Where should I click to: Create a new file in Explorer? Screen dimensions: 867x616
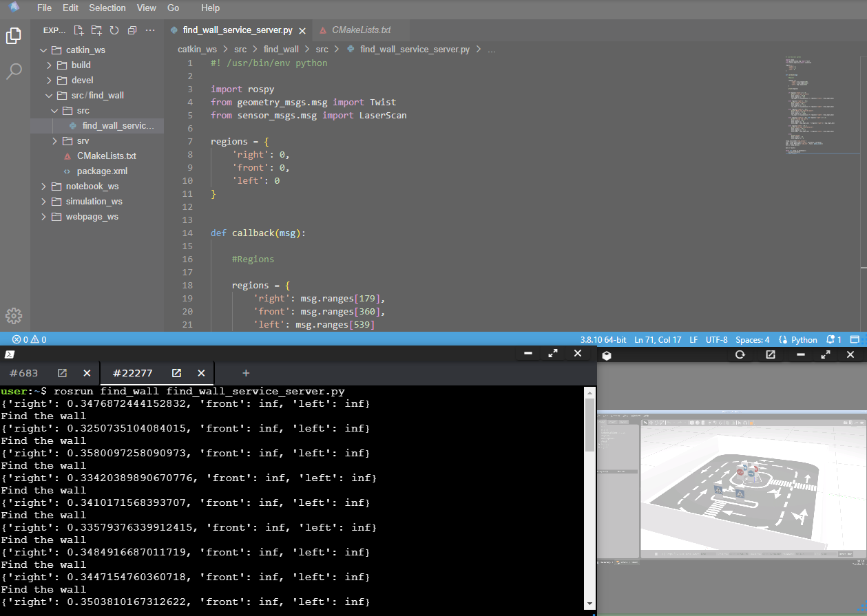[79, 30]
